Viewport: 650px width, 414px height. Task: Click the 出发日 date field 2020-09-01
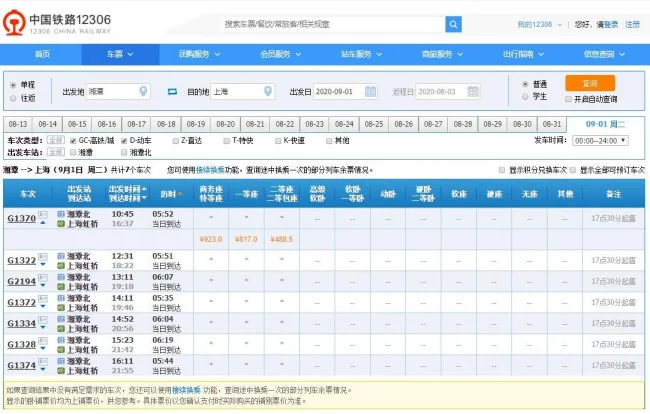pos(344,91)
